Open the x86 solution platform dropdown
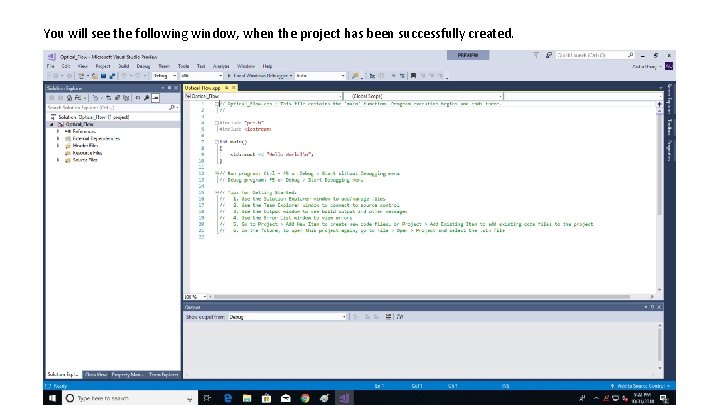 click(x=202, y=76)
